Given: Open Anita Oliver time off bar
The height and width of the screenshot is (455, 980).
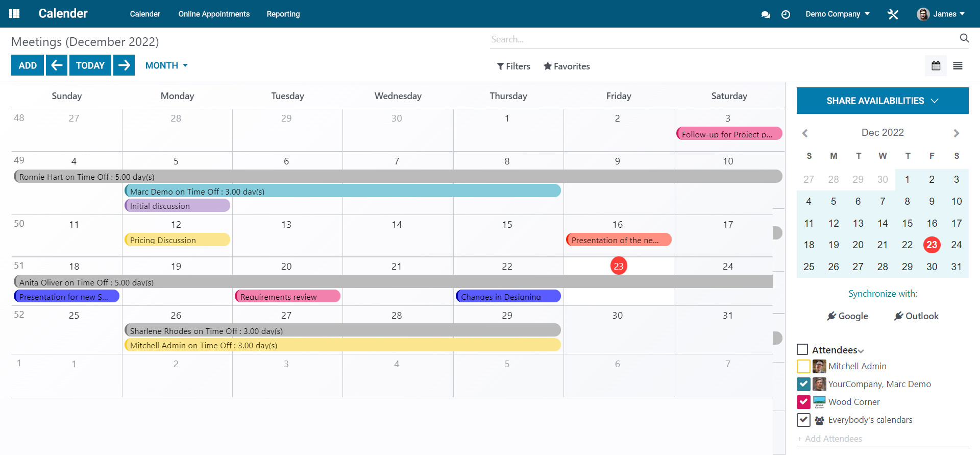Looking at the screenshot, I should [x=393, y=281].
